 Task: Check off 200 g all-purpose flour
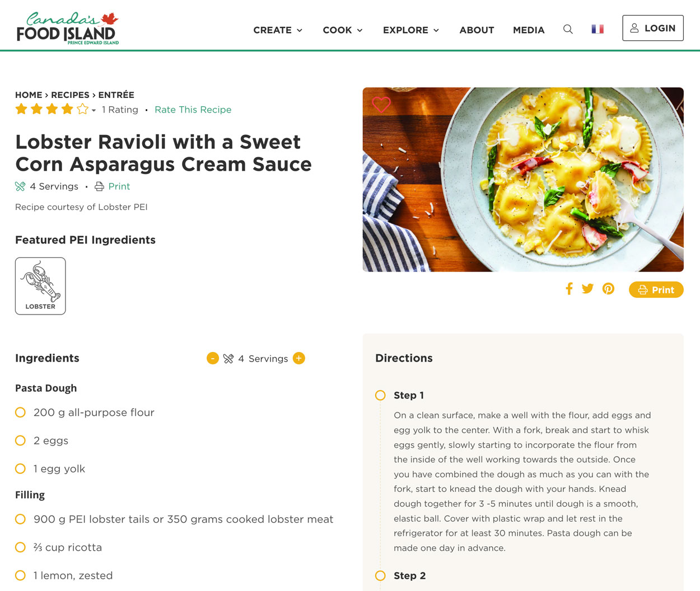21,412
